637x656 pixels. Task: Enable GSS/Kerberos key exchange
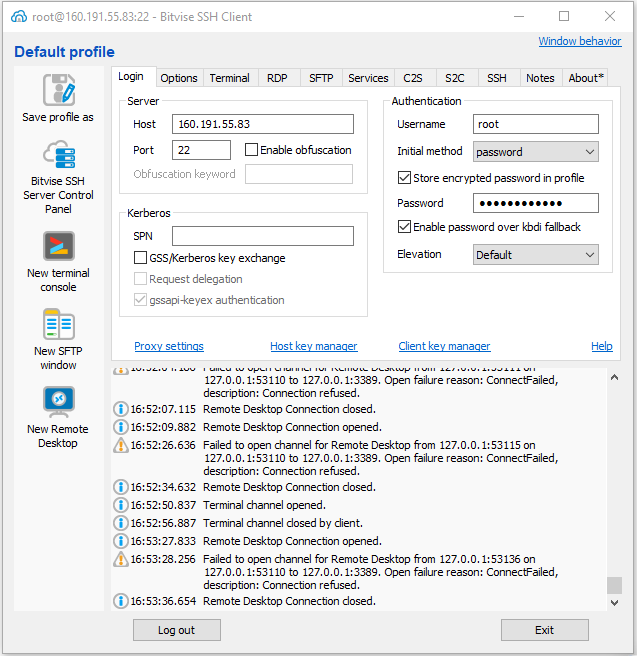point(140,258)
